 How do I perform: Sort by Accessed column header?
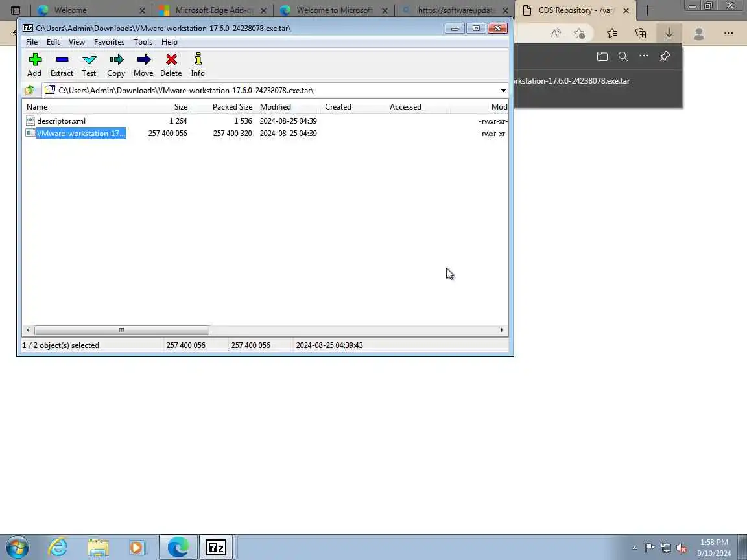pyautogui.click(x=418, y=107)
